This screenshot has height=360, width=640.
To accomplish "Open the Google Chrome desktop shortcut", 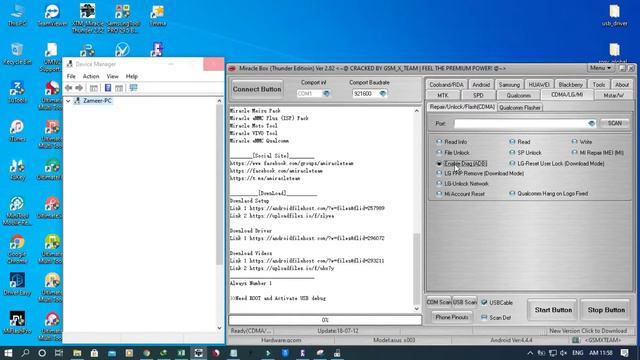I will point(17,249).
